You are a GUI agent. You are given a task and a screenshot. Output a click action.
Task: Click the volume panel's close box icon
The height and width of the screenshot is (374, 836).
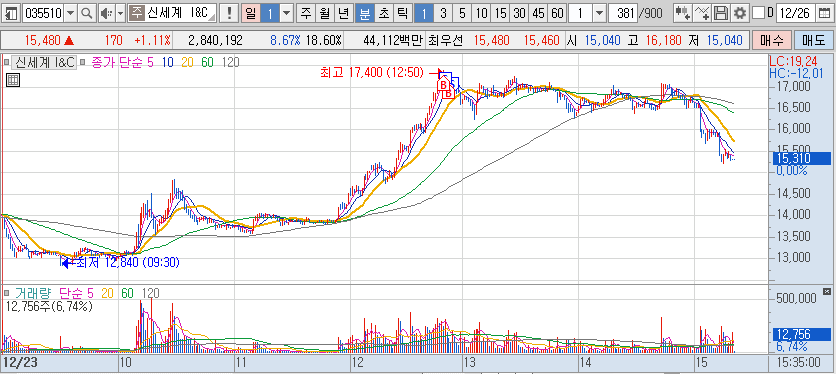coord(827,291)
